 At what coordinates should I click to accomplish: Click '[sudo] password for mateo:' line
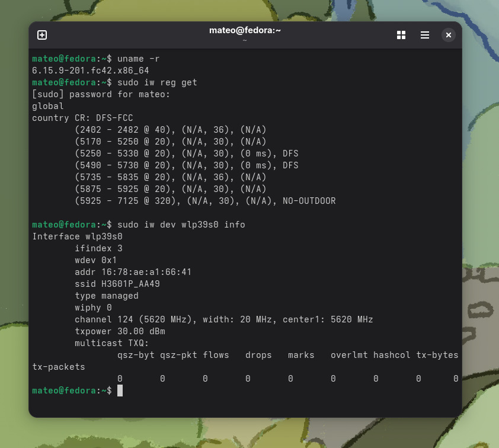(101, 94)
